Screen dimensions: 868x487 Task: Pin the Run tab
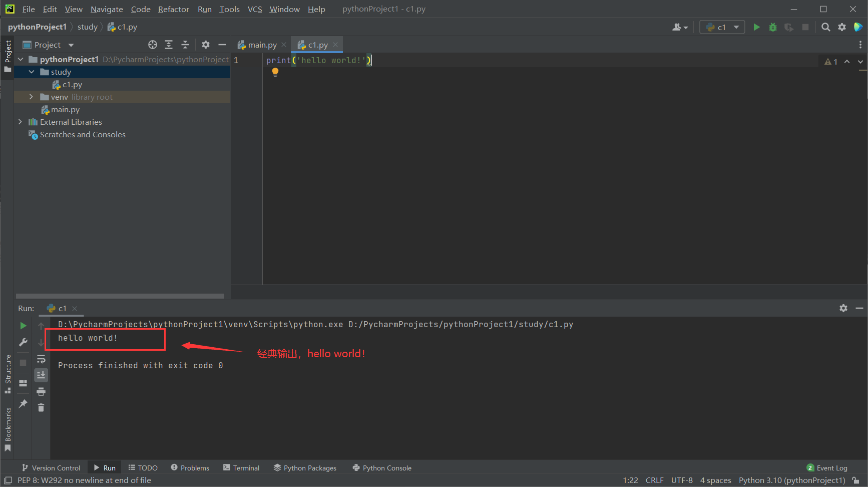[23, 403]
